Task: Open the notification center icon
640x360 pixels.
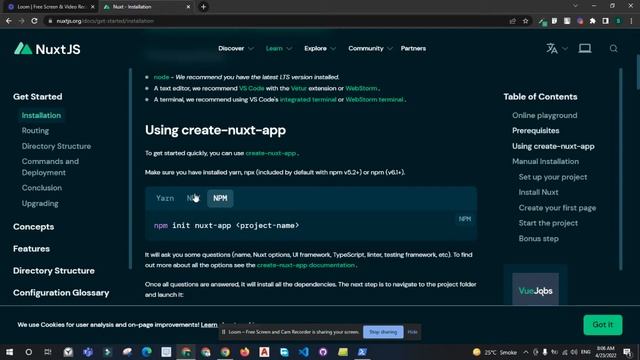Action: click(x=627, y=352)
